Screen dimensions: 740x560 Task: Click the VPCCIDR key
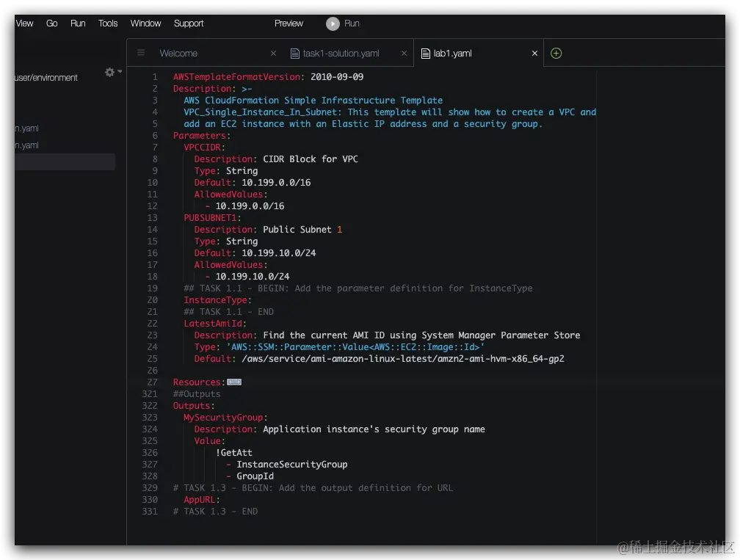click(202, 148)
